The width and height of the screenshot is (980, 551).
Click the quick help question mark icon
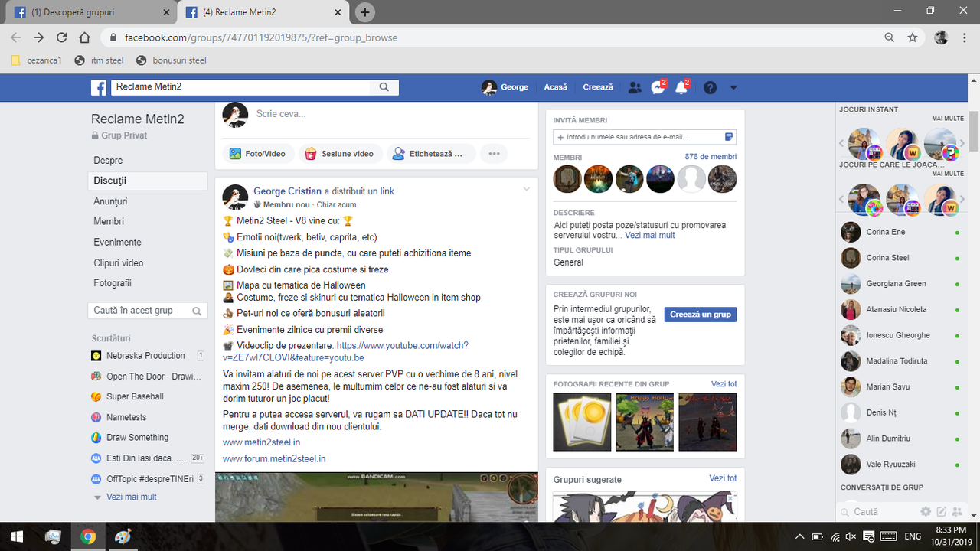pyautogui.click(x=710, y=87)
